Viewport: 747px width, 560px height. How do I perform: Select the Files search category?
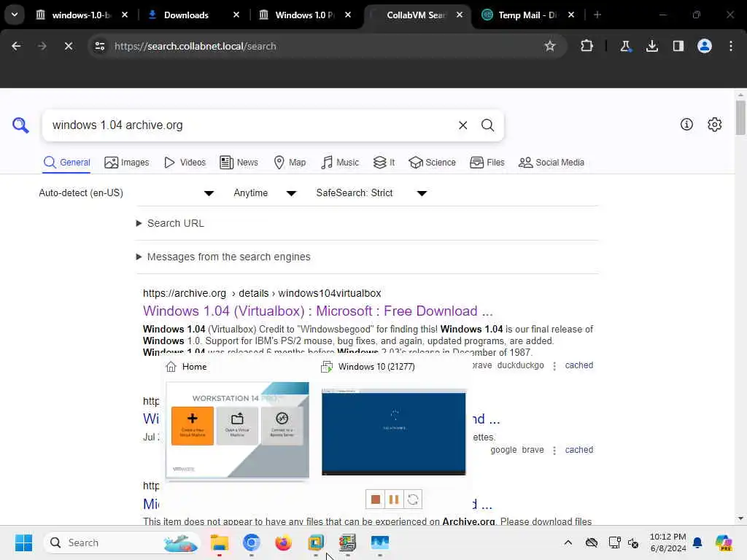point(487,163)
